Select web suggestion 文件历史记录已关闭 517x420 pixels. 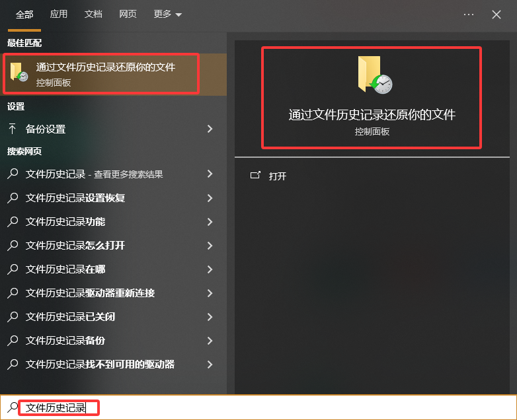tap(114, 316)
